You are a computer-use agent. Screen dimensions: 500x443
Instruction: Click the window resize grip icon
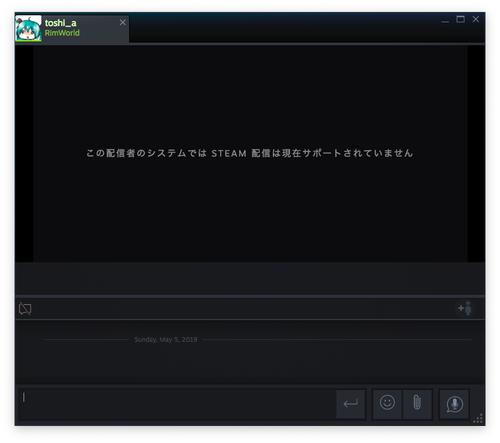pos(478,419)
